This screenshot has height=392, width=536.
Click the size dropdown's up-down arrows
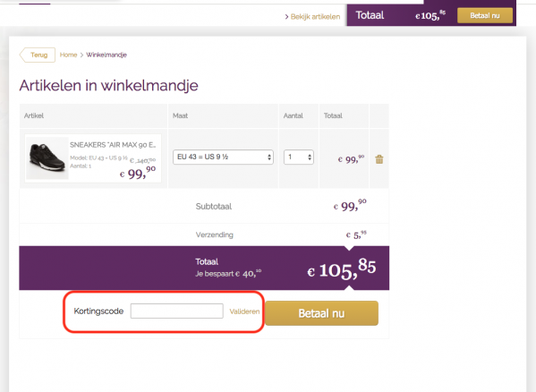(x=269, y=158)
